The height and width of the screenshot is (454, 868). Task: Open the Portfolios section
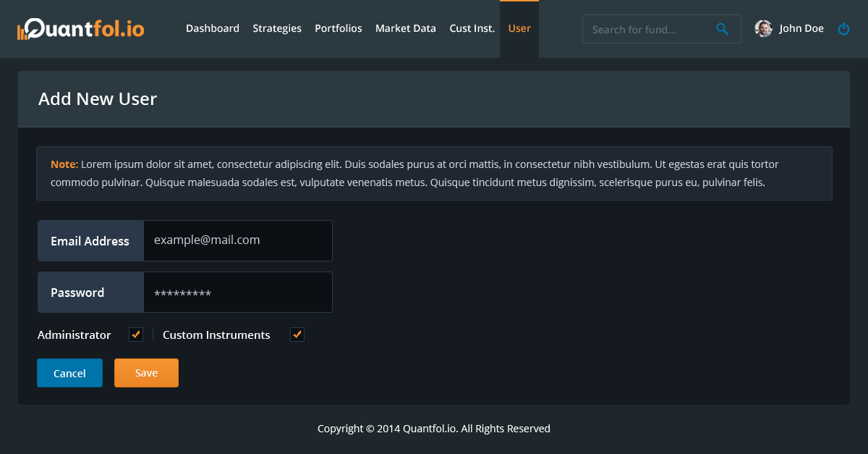(339, 29)
